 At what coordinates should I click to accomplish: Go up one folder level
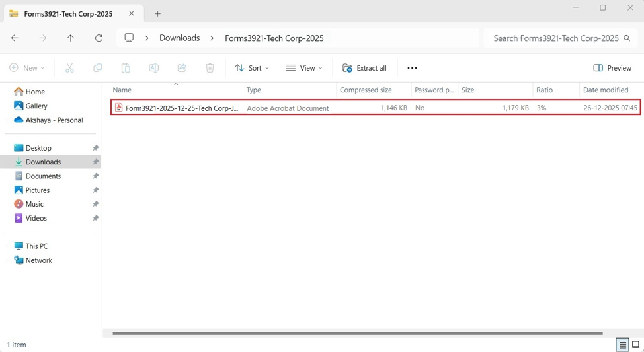(71, 38)
